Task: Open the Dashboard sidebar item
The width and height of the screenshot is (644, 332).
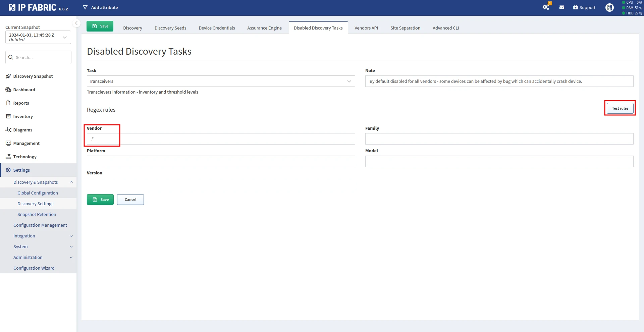Action: tap(24, 90)
